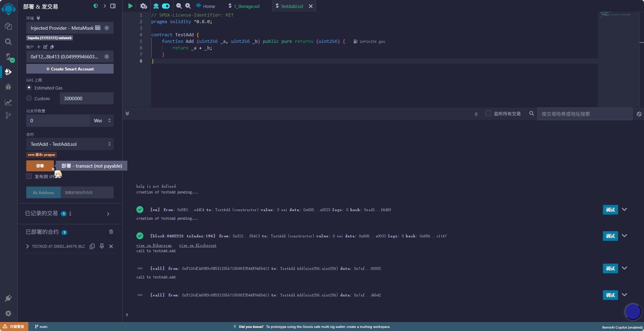Switch to the Home tab
Viewport: 644px width, 331px height.
(x=206, y=6)
